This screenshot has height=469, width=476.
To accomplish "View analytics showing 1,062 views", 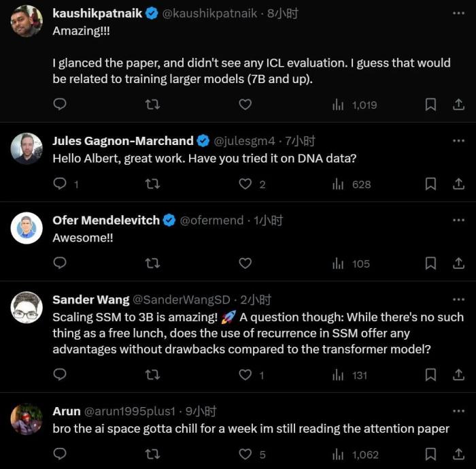I will (355, 455).
